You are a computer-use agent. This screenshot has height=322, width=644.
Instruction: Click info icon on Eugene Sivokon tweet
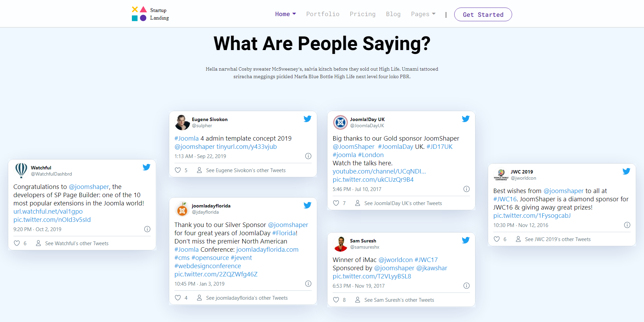tap(308, 156)
